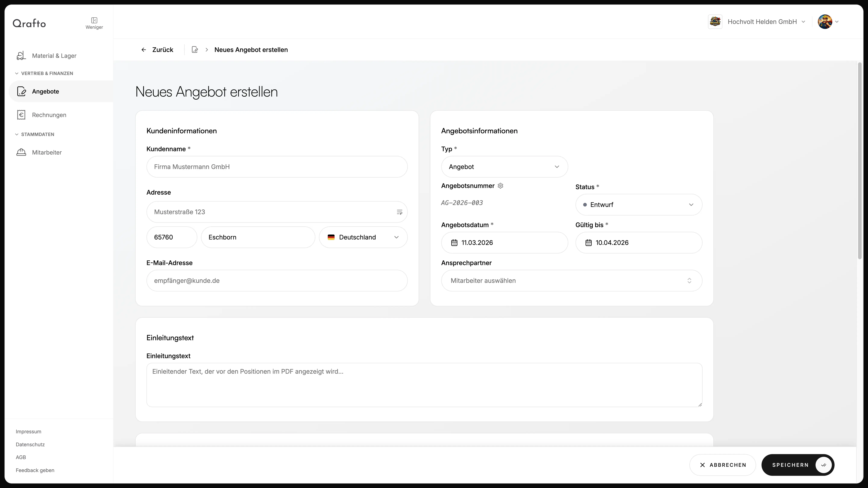Open the Typ dropdown showing Angebot
This screenshot has width=868, height=488.
[504, 167]
